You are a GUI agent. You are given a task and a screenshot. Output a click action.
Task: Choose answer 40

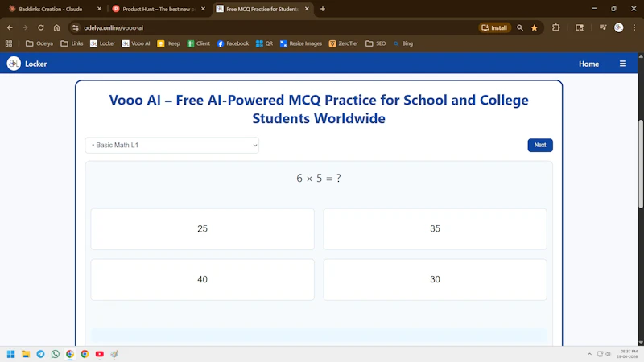[x=203, y=279]
